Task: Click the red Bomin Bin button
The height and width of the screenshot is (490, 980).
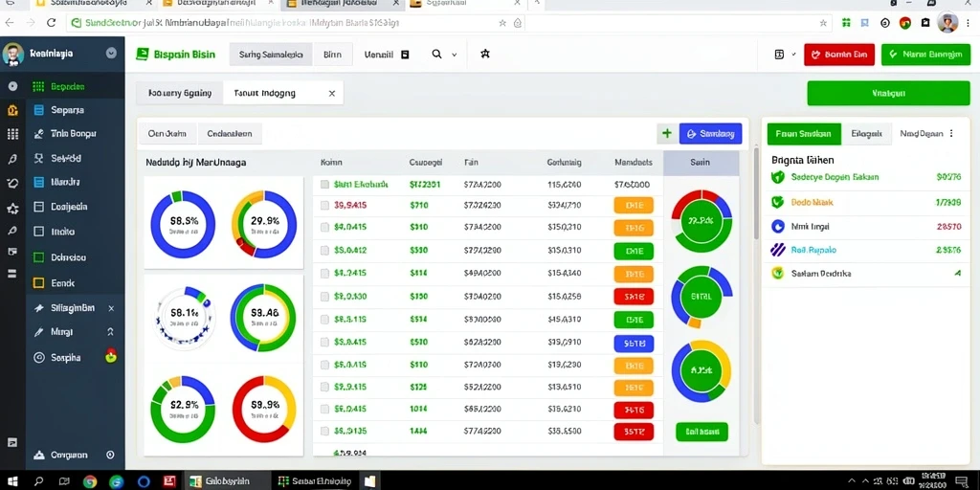Action: (839, 55)
